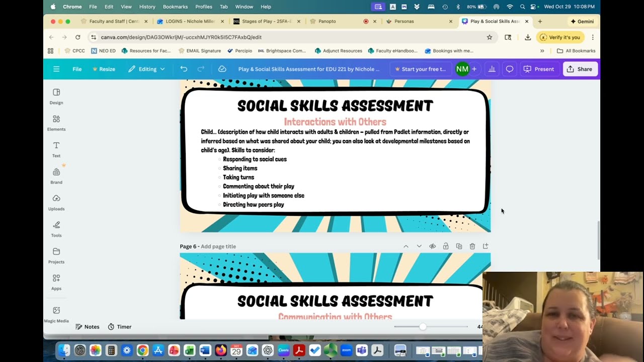The width and height of the screenshot is (644, 362).
Task: Move Page 6 up with the arrow
Action: coord(406,246)
